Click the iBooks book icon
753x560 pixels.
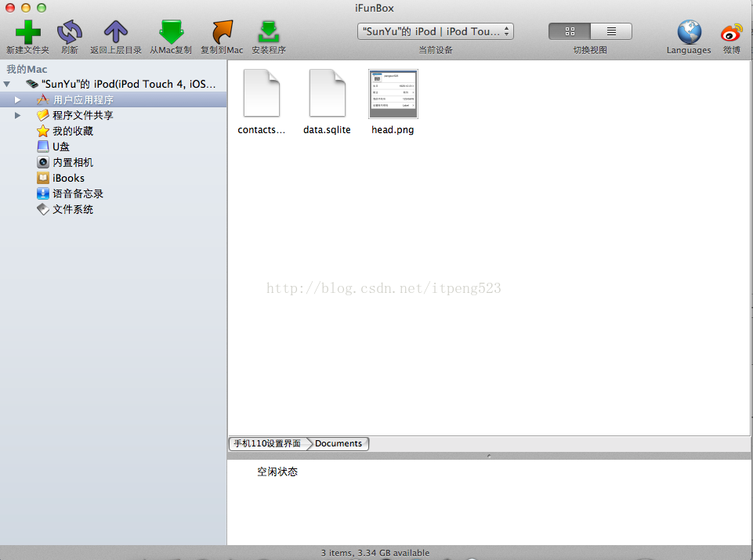pos(43,178)
